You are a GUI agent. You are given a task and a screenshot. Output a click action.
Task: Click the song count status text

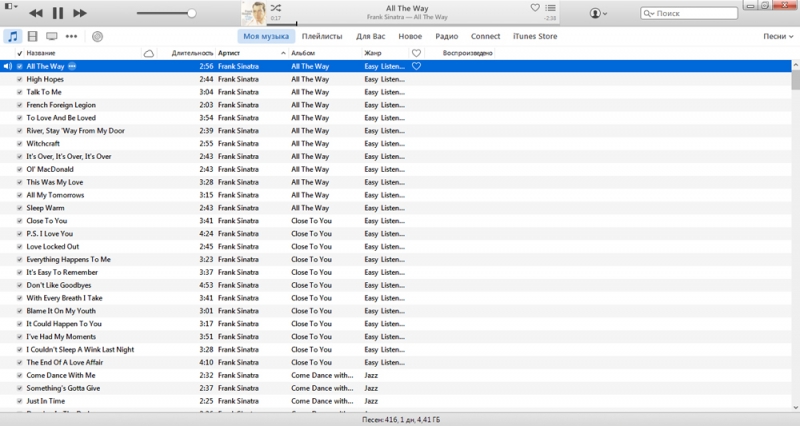coord(401,420)
